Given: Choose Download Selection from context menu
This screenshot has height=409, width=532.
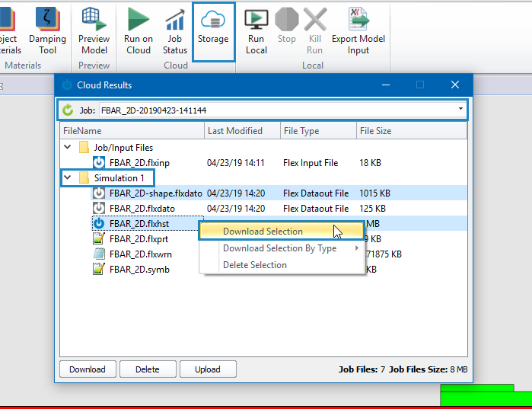Looking at the screenshot, I should [x=281, y=231].
